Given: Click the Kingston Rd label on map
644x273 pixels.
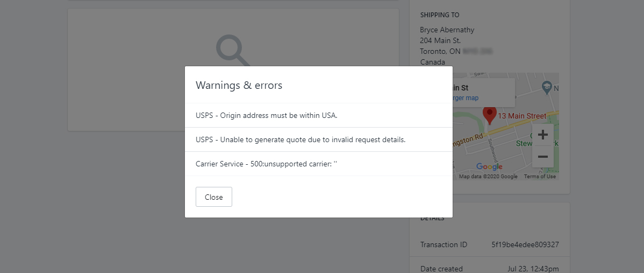Looking at the screenshot, I should [x=468, y=140].
